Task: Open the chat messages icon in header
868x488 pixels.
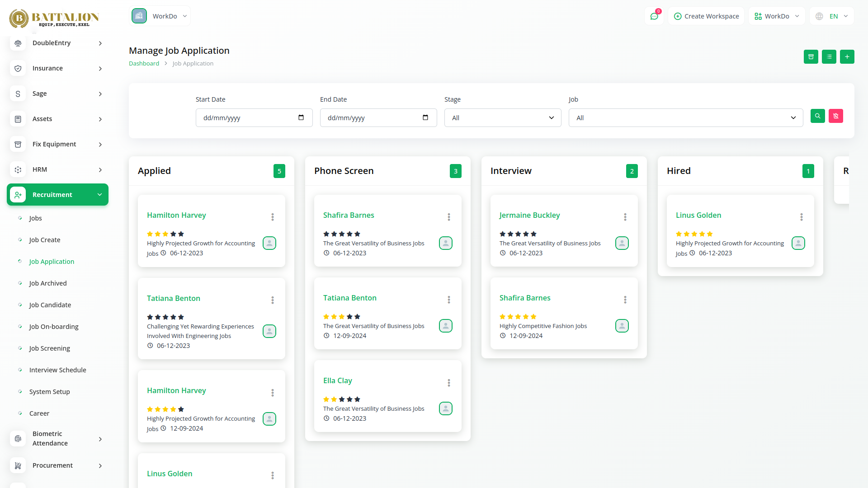Action: click(654, 16)
